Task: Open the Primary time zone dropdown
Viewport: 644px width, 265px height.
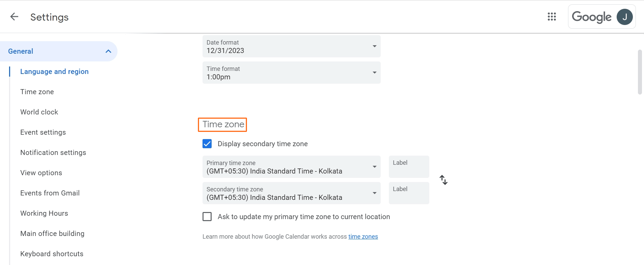Action: click(291, 167)
